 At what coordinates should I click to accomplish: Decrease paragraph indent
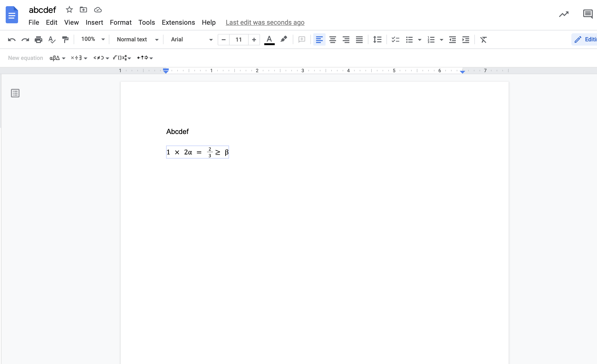[x=452, y=39]
